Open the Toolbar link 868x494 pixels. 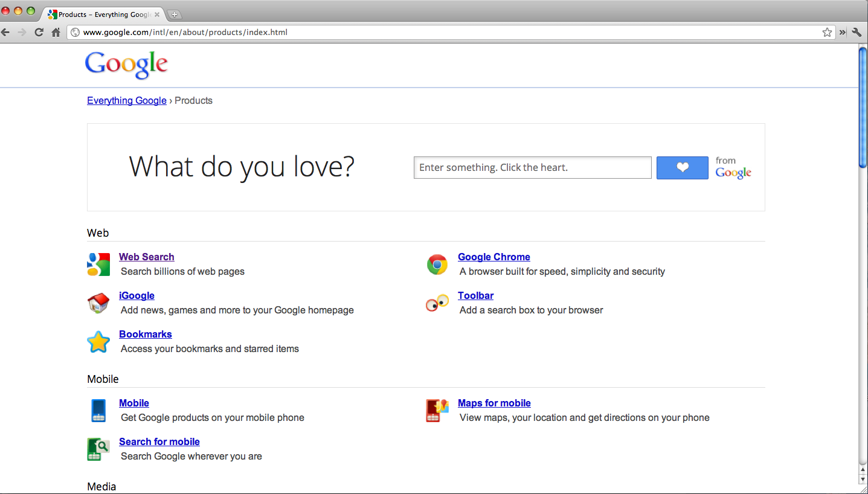(x=475, y=295)
